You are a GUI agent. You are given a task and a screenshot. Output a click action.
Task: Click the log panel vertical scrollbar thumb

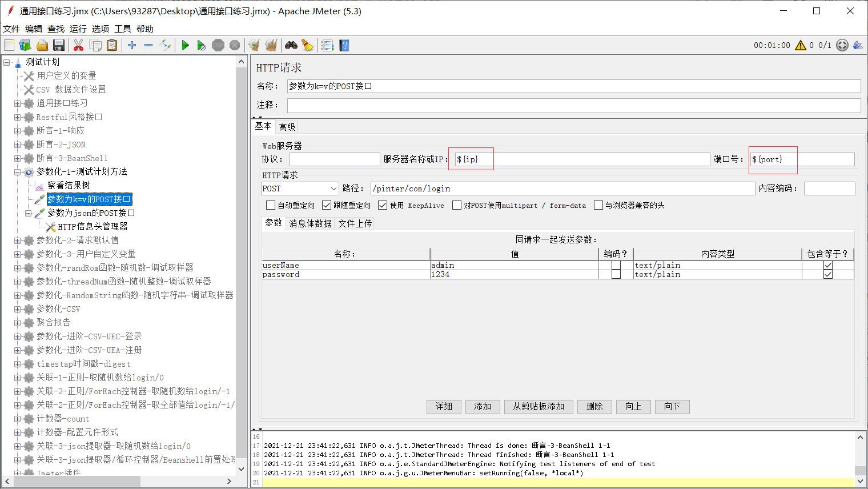[x=860, y=471]
